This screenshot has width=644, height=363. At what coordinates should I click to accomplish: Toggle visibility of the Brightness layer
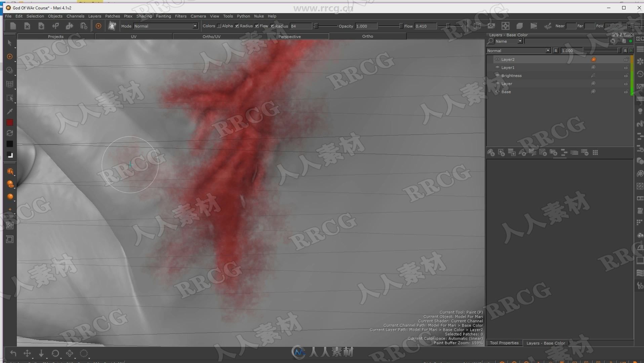click(x=497, y=76)
